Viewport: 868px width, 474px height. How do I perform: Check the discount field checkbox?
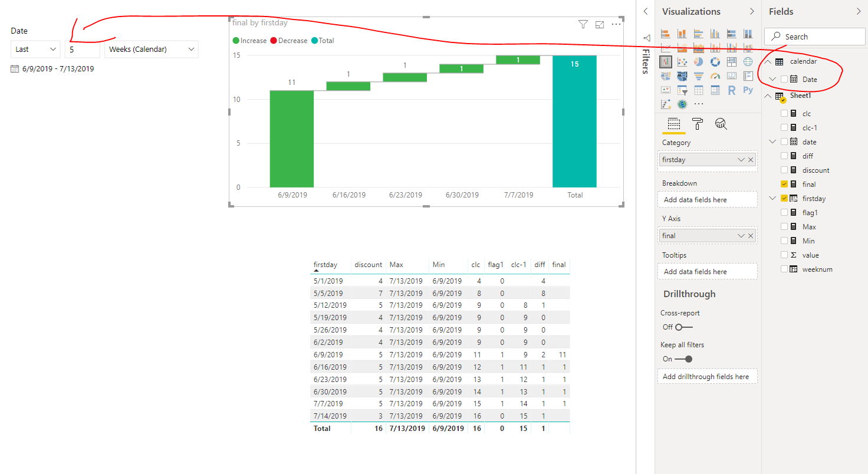(784, 170)
